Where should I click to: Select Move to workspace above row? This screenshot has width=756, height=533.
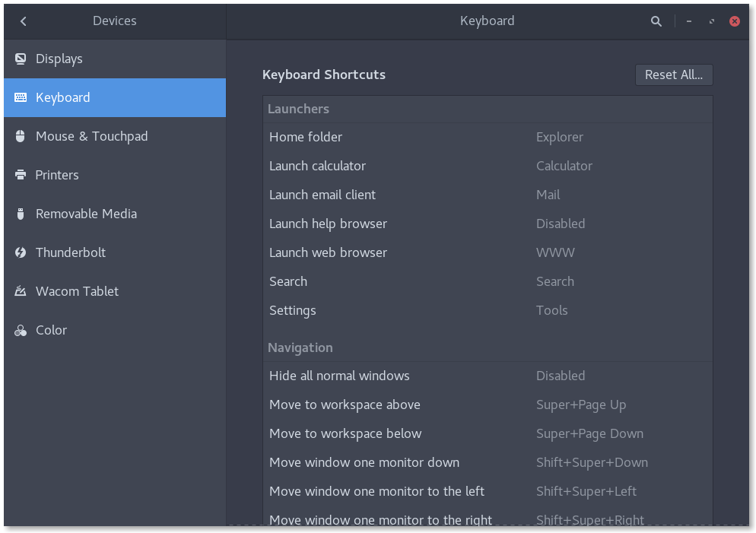tap(488, 405)
